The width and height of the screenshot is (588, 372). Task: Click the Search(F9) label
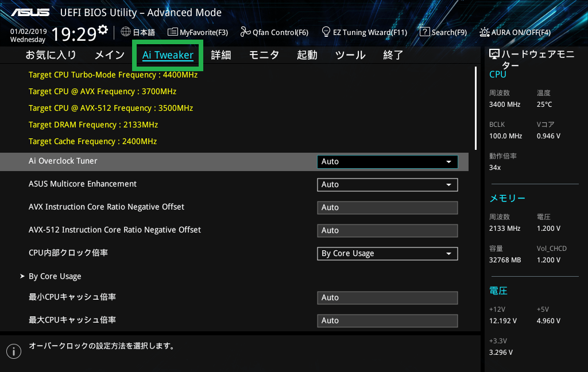(x=449, y=32)
